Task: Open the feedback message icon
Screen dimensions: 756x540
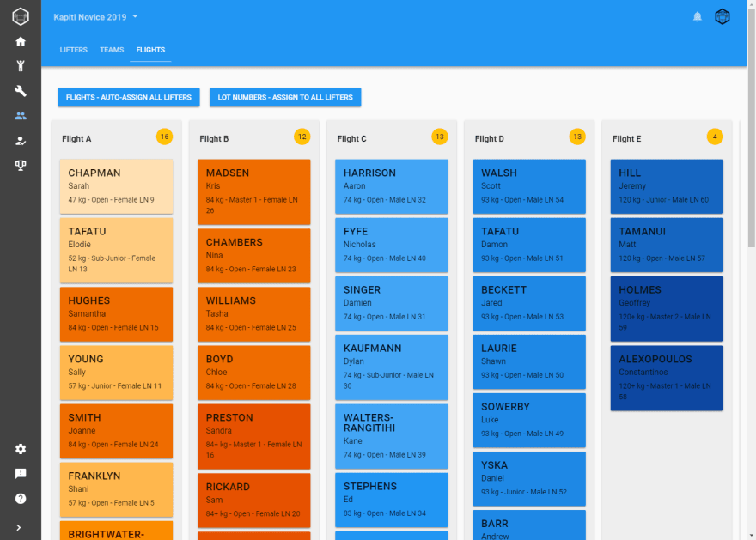Action: coord(21,474)
